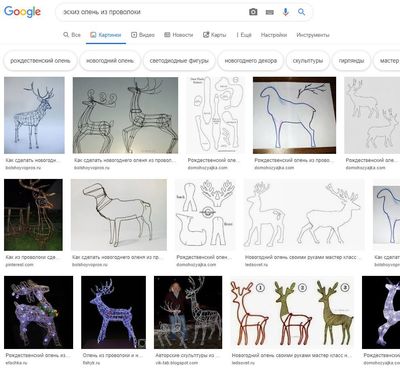
Task: Open the three-step numbered deer tutorial image
Action: tap(292, 312)
